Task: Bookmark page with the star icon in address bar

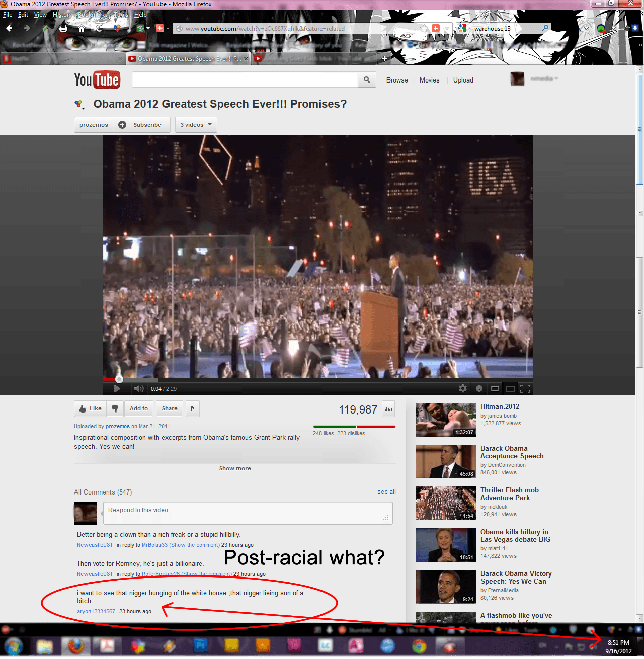Action: click(425, 28)
